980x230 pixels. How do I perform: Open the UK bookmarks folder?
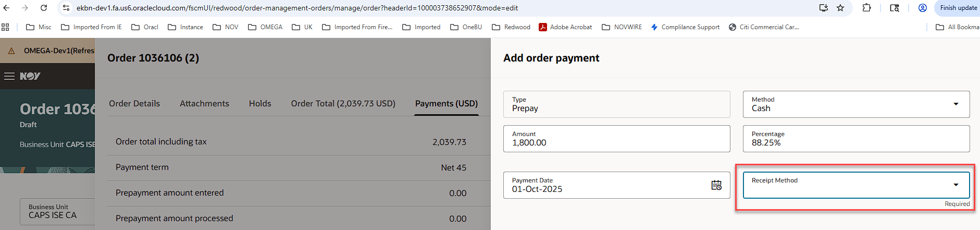pos(302,27)
